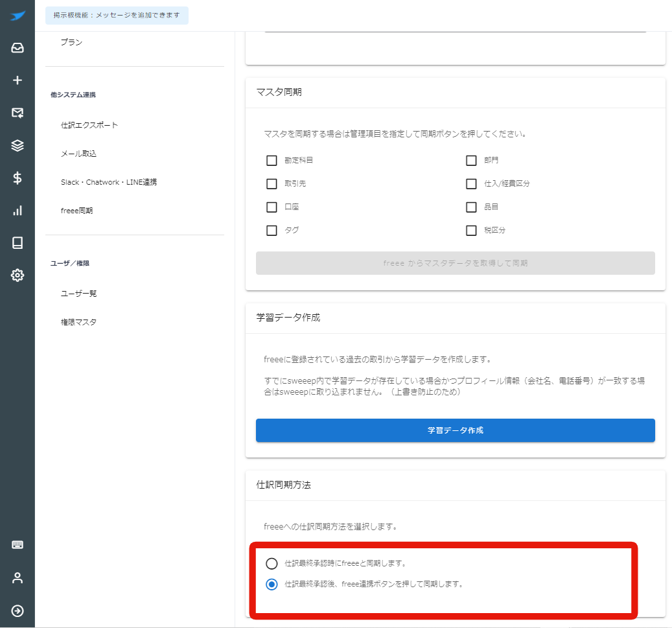The width and height of the screenshot is (672, 628).
Task: Click freee からマスタデータを取得して同期 button
Action: pyautogui.click(x=455, y=263)
